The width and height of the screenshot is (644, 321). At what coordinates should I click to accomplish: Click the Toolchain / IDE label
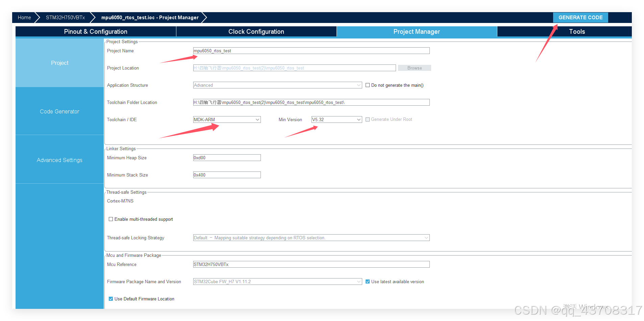click(122, 119)
